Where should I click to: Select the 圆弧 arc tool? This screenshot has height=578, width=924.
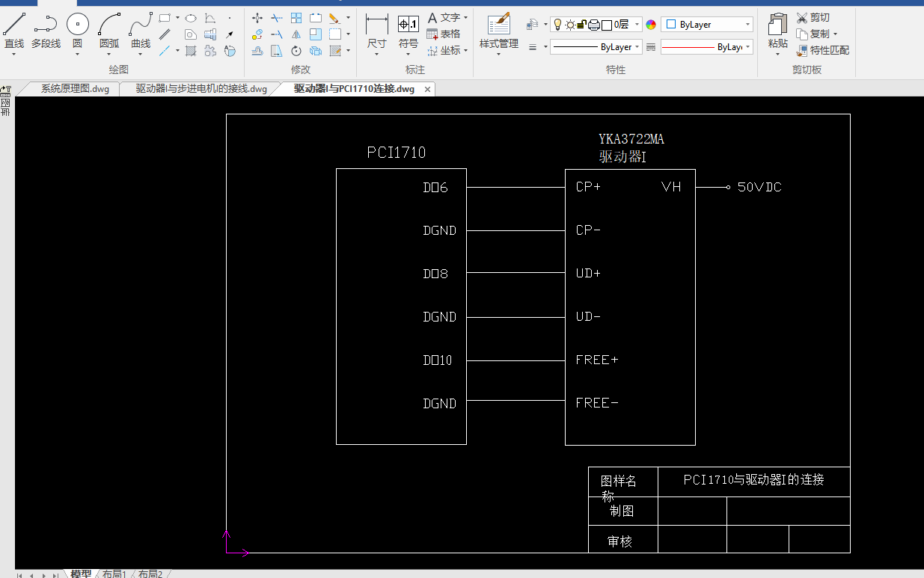click(x=109, y=31)
